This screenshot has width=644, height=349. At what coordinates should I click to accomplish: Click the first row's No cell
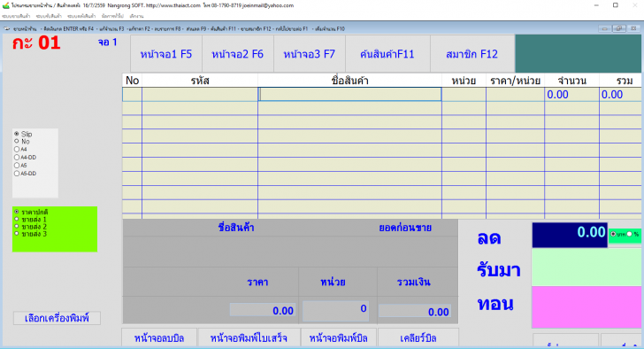[132, 94]
